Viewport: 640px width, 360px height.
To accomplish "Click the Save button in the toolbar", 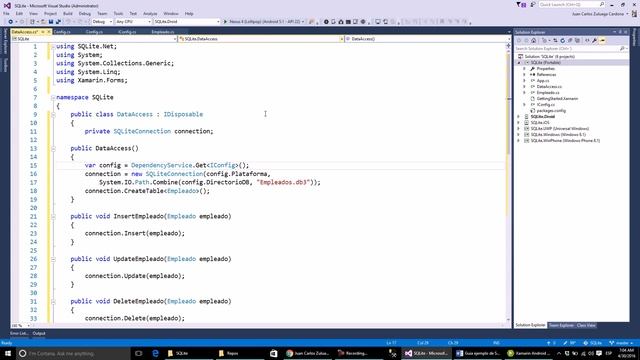I will (x=51, y=22).
